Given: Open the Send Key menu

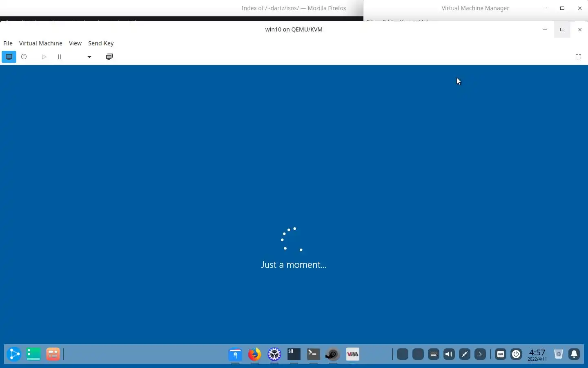Looking at the screenshot, I should pyautogui.click(x=101, y=43).
